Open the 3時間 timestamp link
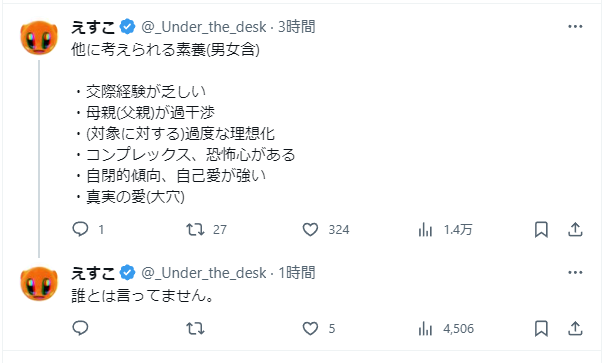Screen dimensions: 602x363 pos(296,27)
